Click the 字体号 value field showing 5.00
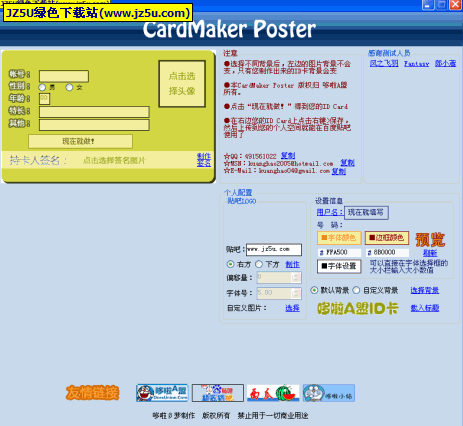 click(274, 293)
